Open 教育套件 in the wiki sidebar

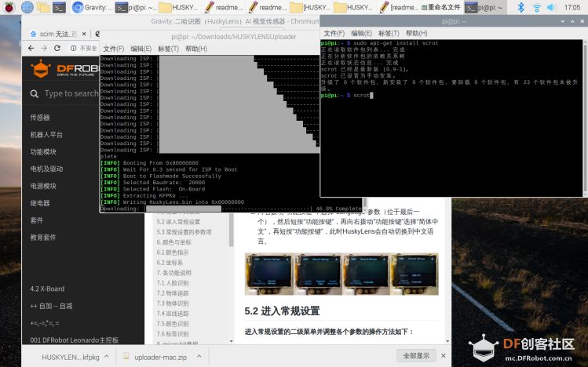coord(43,238)
